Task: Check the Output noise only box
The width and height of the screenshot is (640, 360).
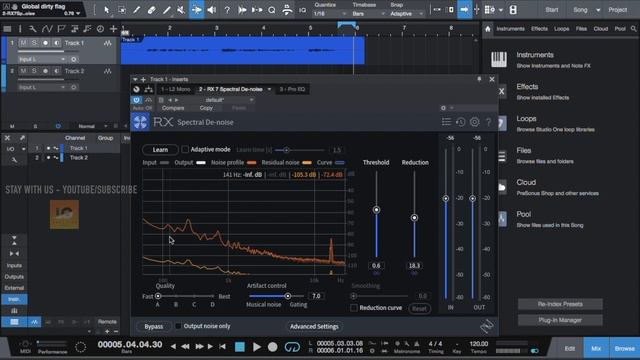Action: pos(178,326)
